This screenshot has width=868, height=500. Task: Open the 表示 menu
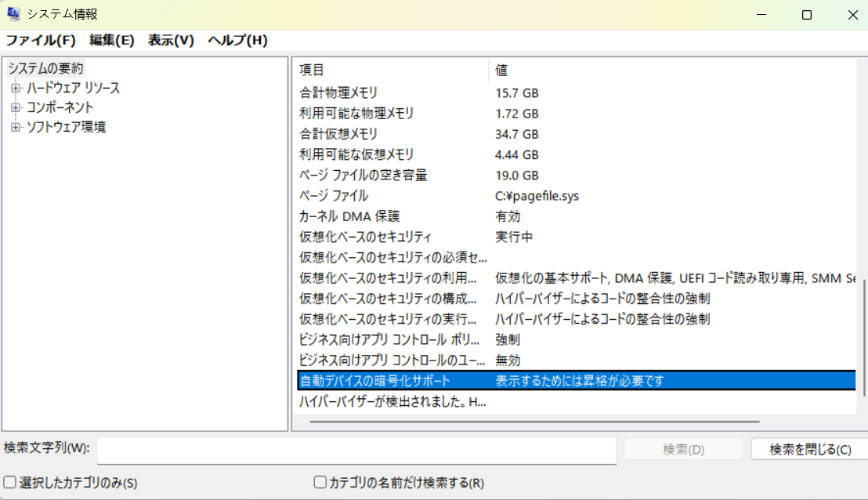coord(169,40)
